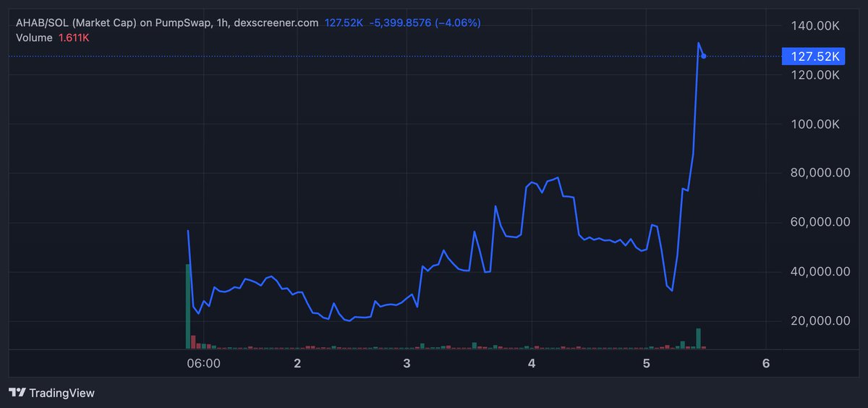Screen dimensions: 868x408
Task: Click the Volume indicator label
Action: pos(34,38)
